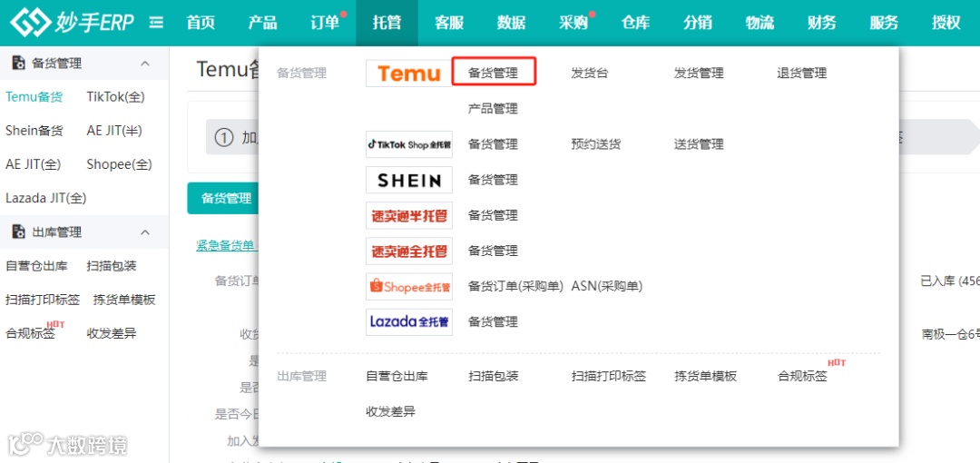Screen dimensions: 980x463
Task: Open the 托管 top menu
Action: click(x=387, y=24)
